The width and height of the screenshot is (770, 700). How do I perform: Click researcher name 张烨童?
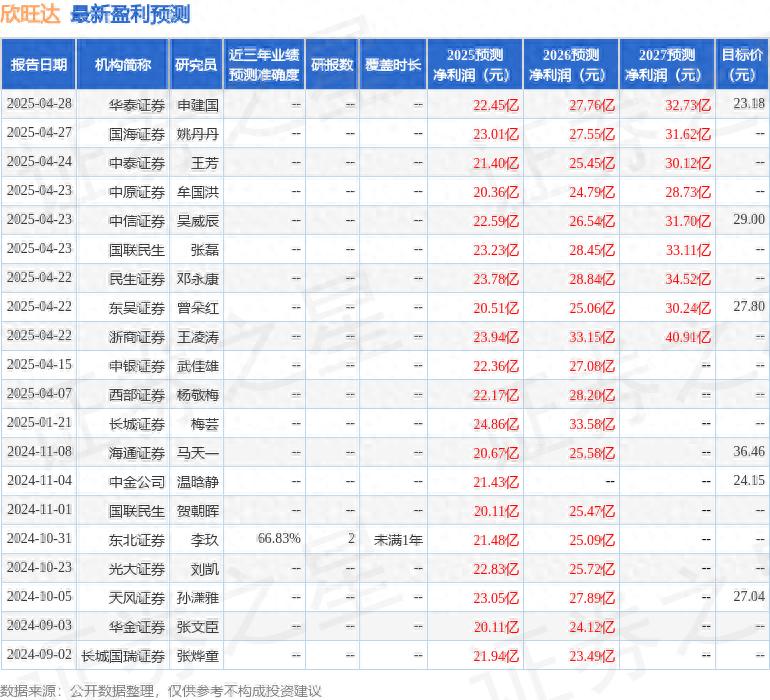[x=198, y=656]
